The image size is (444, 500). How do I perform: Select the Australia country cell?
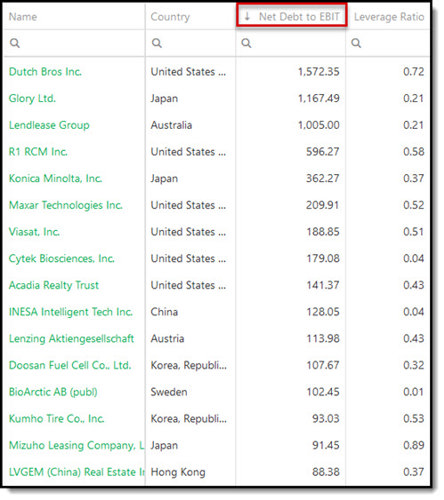tap(171, 125)
